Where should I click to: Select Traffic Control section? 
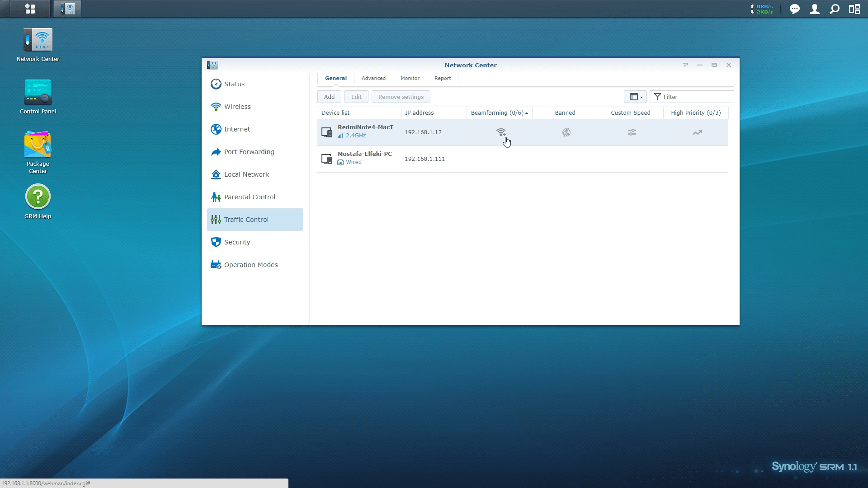click(x=255, y=220)
